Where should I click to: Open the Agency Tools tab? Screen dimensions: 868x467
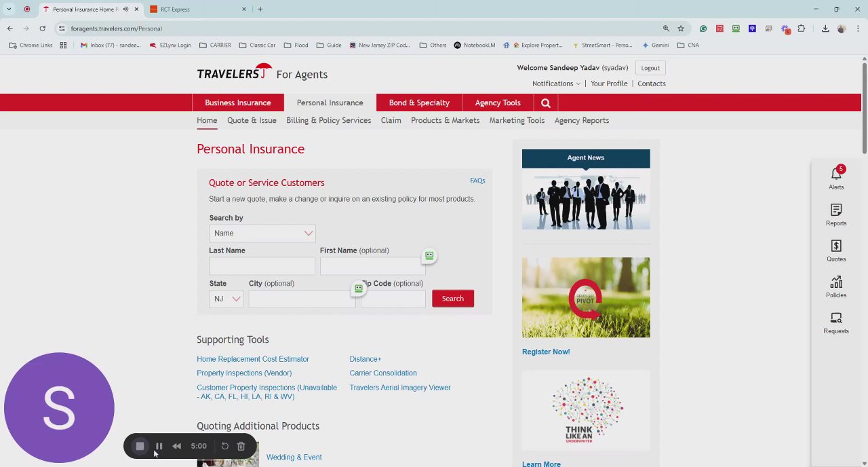click(x=498, y=102)
